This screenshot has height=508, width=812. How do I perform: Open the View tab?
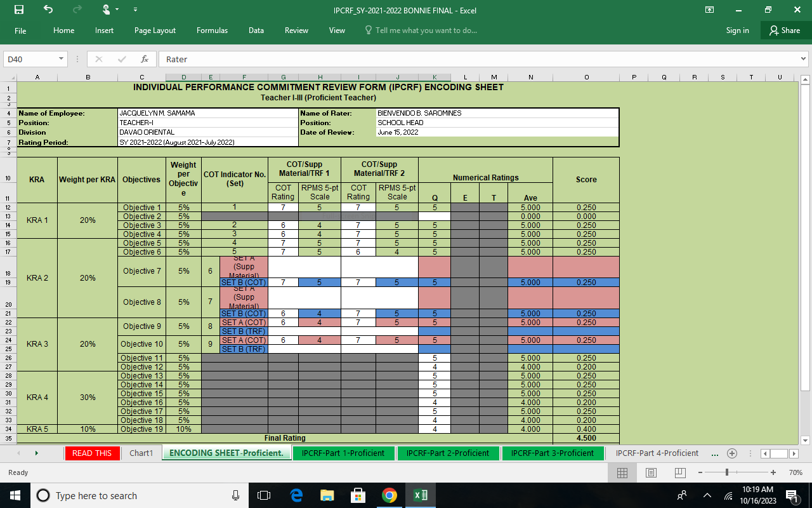coord(337,30)
